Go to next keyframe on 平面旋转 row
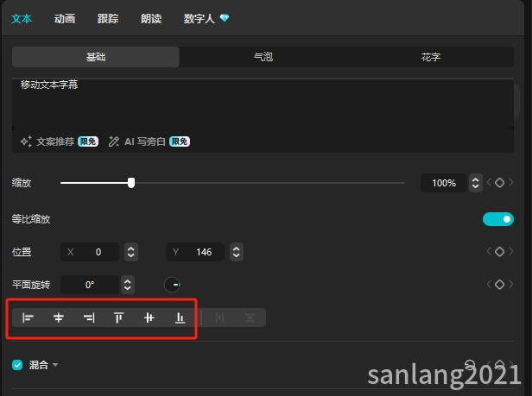 tap(511, 284)
